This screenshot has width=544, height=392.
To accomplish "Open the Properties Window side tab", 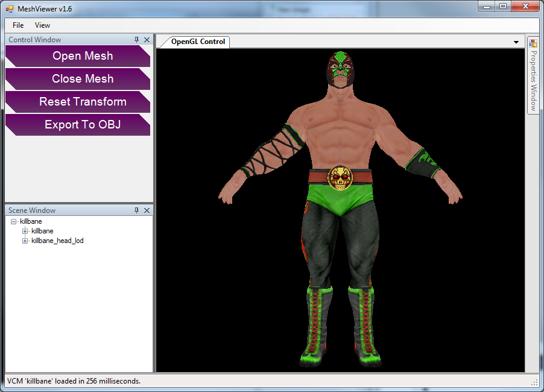I will pyautogui.click(x=533, y=75).
